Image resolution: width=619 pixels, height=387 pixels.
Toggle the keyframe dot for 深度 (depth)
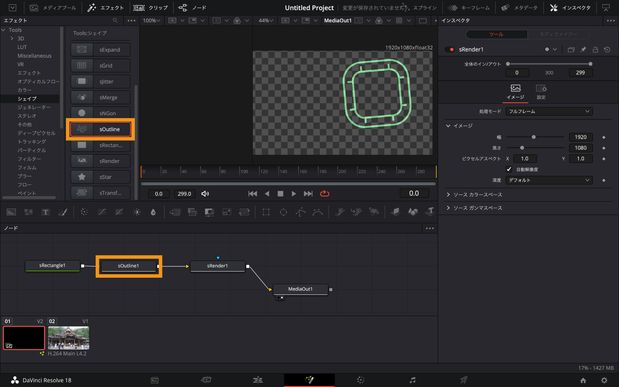coord(604,180)
